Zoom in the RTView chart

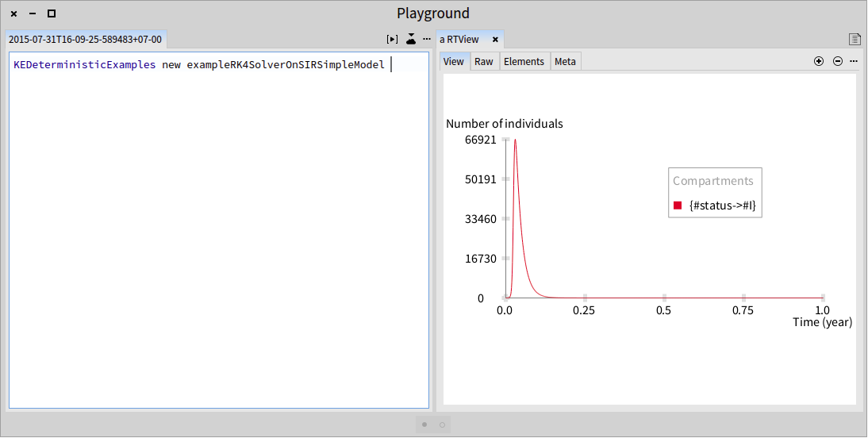click(819, 61)
